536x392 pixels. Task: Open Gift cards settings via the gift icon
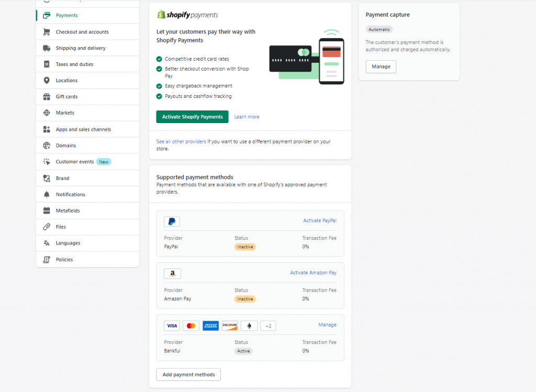pyautogui.click(x=46, y=96)
